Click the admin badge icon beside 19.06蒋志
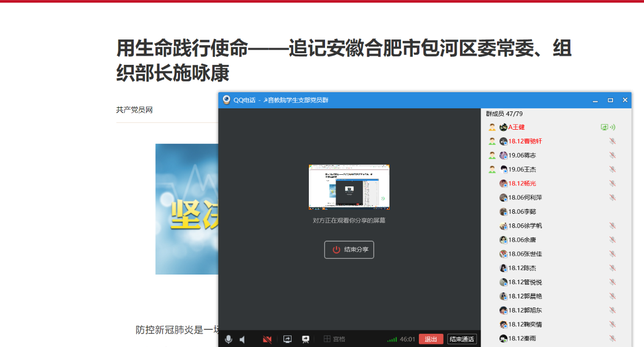644x347 pixels. [492, 156]
